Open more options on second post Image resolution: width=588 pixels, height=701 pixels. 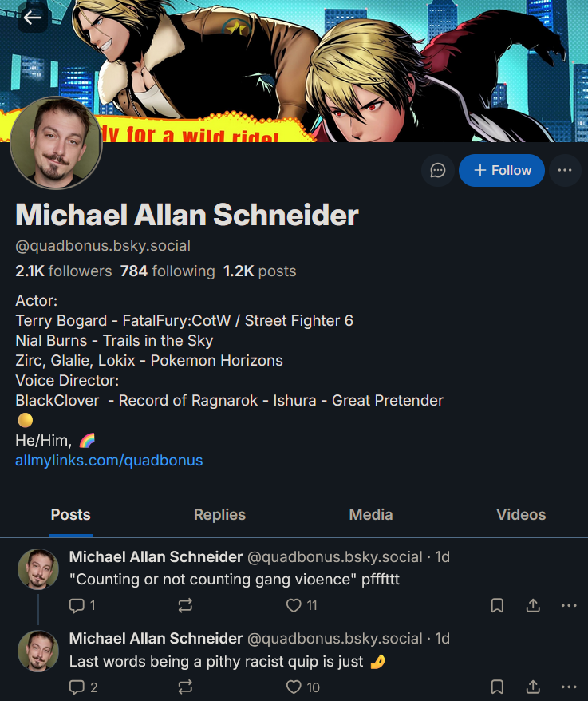point(569,687)
